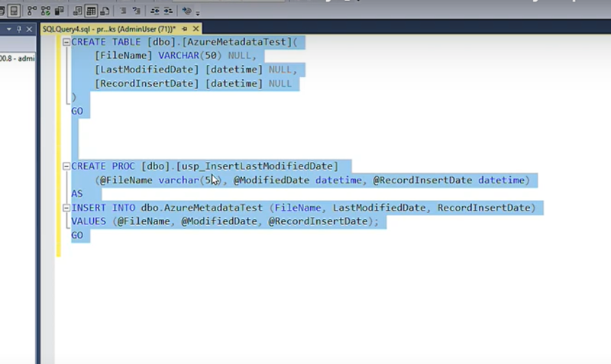
Task: Click the Results to File icon
Action: pyautogui.click(x=104, y=11)
